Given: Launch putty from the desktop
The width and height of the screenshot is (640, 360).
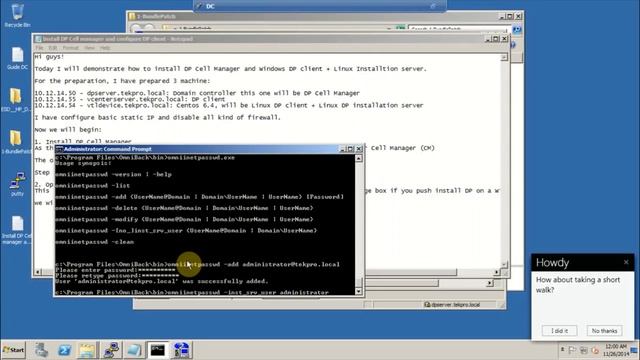Looking at the screenshot, I should pos(17,184).
